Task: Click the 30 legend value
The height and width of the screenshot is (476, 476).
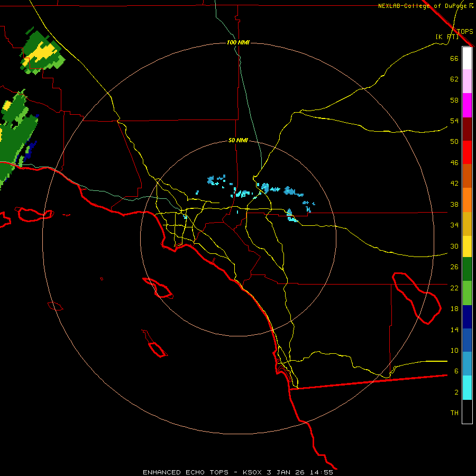Action: [454, 246]
